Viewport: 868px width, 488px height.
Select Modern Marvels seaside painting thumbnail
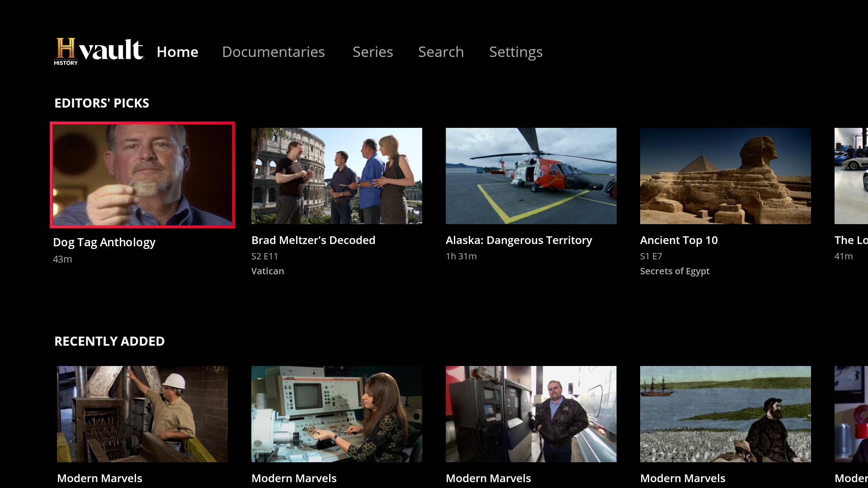(725, 414)
